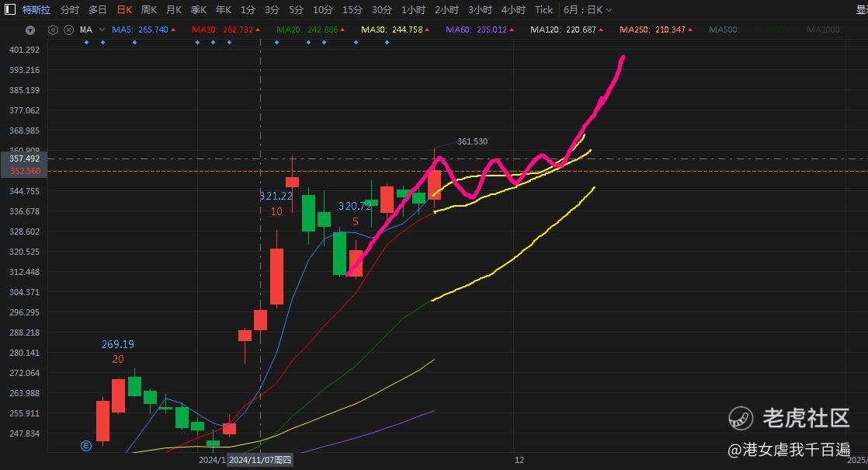Click the 320.72 annotation on the chart
868x470 pixels.
(356, 206)
